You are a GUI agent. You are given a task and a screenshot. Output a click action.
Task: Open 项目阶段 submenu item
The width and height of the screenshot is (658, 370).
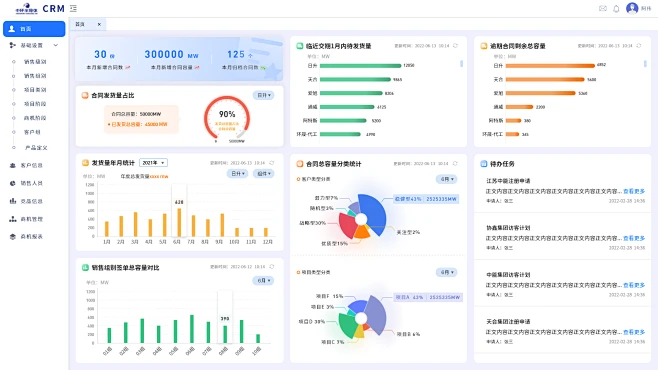point(35,104)
